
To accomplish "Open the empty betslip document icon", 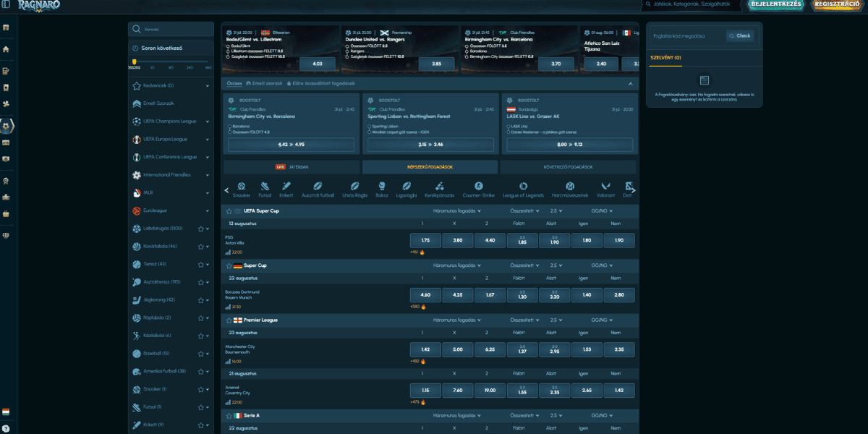I will pyautogui.click(x=705, y=80).
